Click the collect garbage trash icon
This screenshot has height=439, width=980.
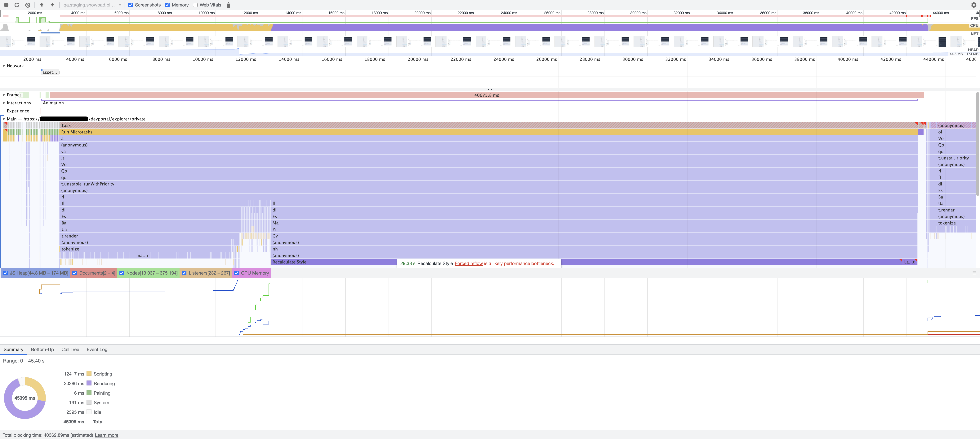[x=229, y=5]
